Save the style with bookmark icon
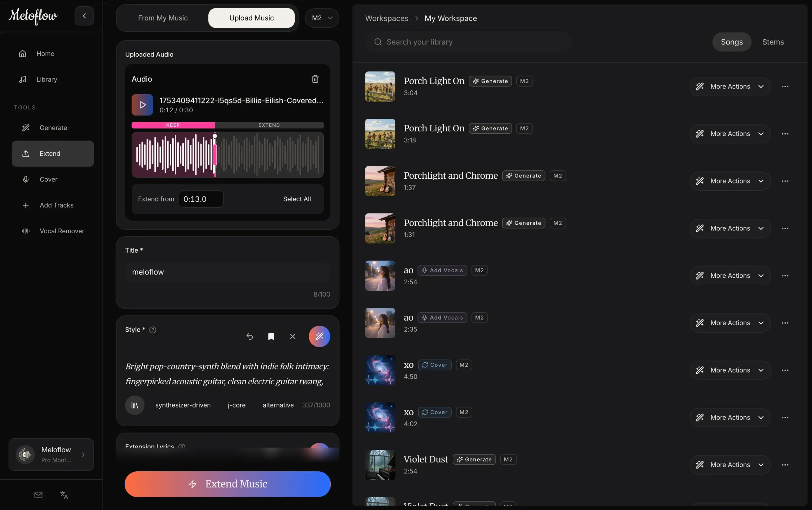 pos(271,336)
